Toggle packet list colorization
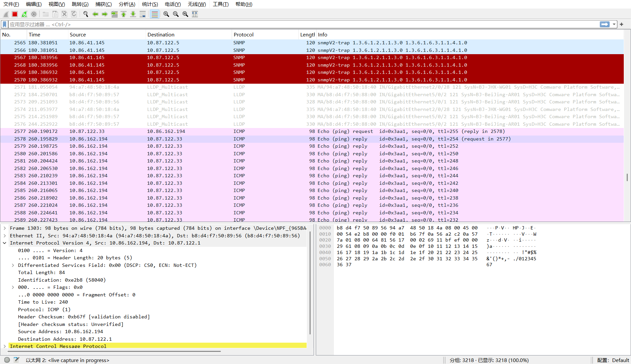 pos(154,14)
